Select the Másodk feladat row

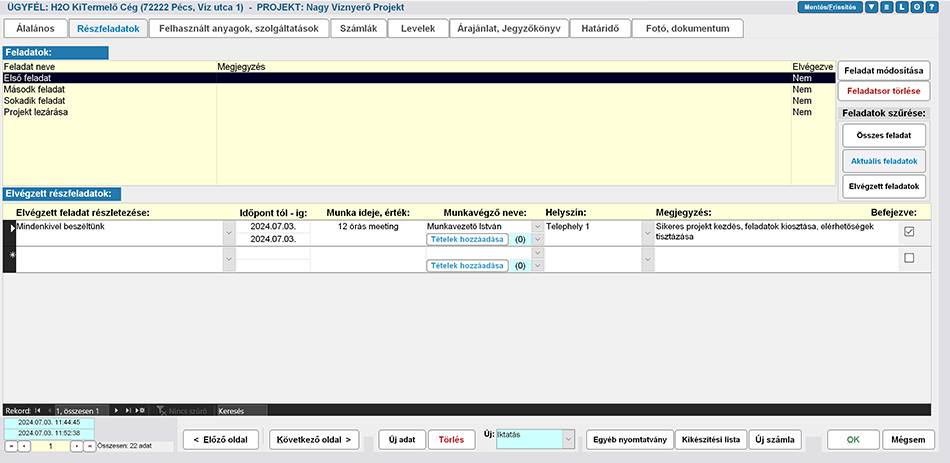point(419,90)
